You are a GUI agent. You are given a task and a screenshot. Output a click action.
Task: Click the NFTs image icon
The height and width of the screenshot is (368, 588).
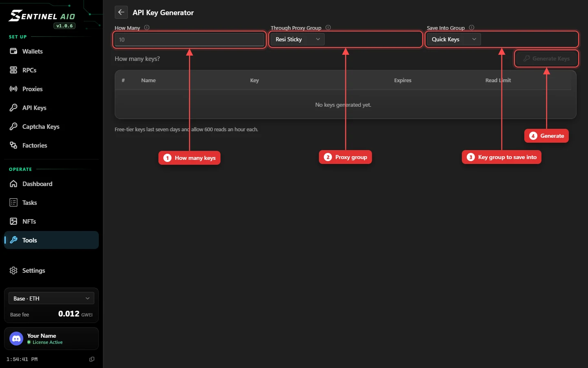tap(13, 221)
